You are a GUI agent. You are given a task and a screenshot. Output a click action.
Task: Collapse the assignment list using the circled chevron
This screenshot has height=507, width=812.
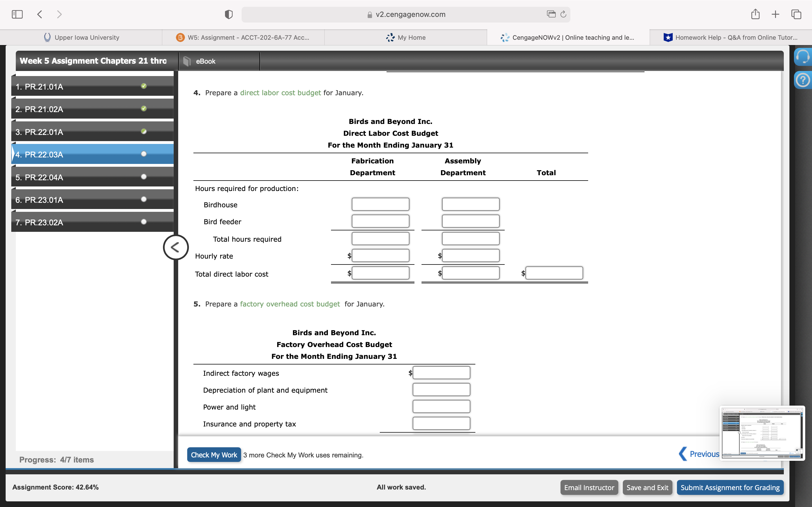tap(176, 247)
